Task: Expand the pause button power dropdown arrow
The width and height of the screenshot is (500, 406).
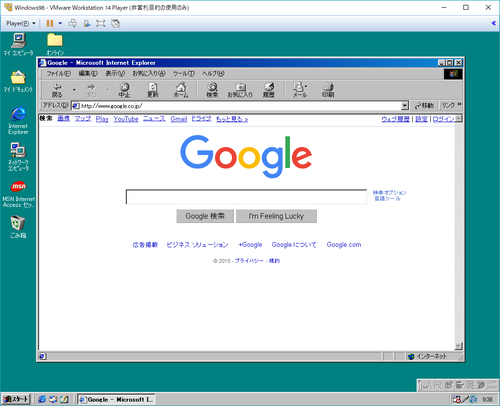Action: tap(60, 23)
